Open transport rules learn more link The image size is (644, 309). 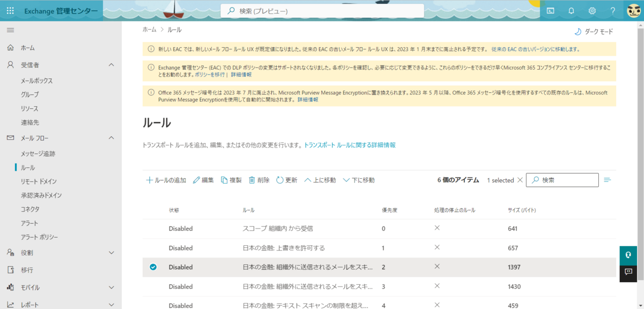(x=350, y=145)
